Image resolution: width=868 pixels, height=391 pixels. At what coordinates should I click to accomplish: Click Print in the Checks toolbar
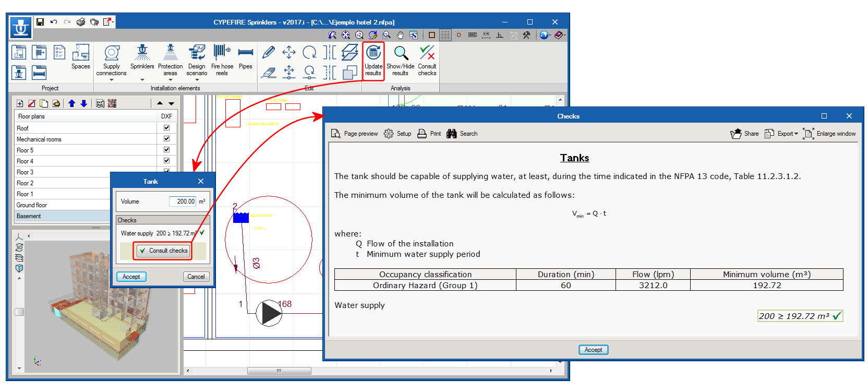(429, 134)
